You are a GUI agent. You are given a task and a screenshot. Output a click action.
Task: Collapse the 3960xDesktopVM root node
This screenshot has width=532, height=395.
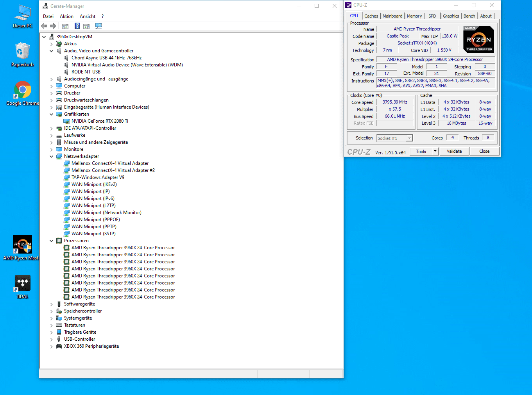[44, 37]
